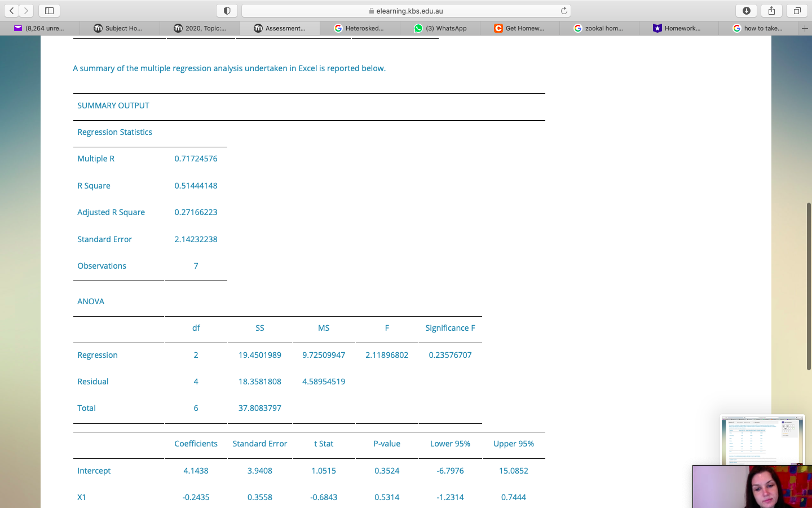Click the mail favicon on the 8,264 unread tab
Screen dimensions: 812x508
click(x=18, y=28)
